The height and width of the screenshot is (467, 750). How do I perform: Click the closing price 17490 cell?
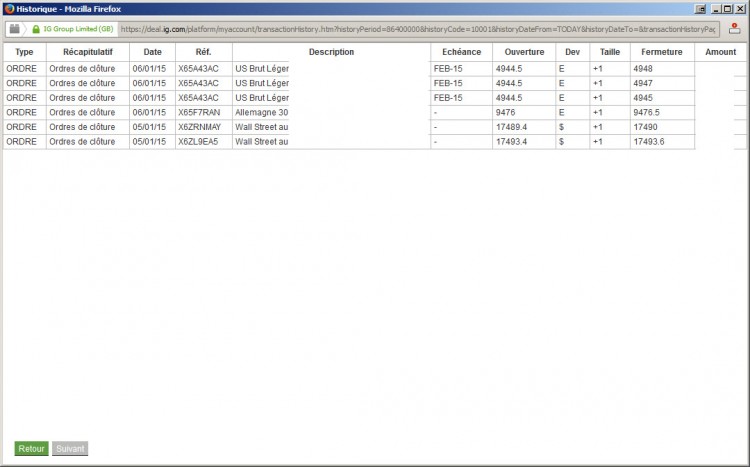pyautogui.click(x=662, y=127)
